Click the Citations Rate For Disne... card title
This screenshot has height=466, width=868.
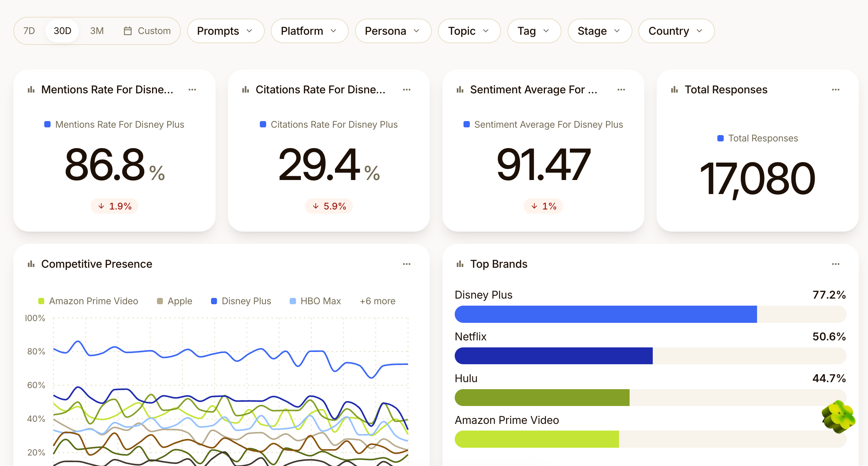click(x=321, y=90)
